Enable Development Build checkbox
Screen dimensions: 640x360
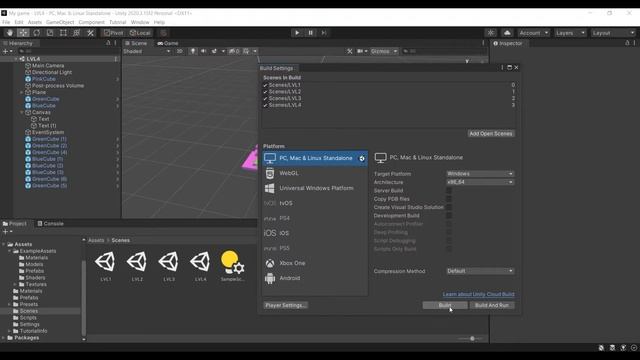449,216
